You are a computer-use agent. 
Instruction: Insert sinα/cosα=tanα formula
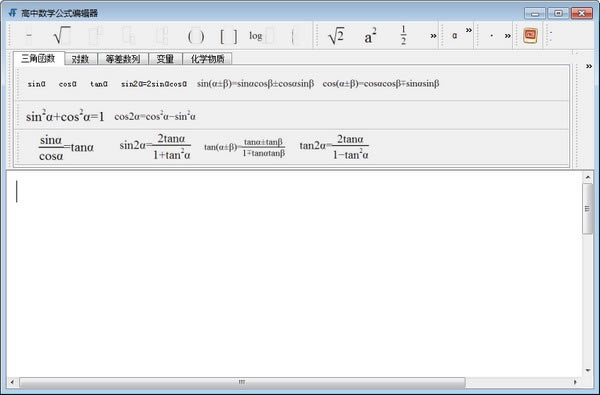click(x=66, y=148)
